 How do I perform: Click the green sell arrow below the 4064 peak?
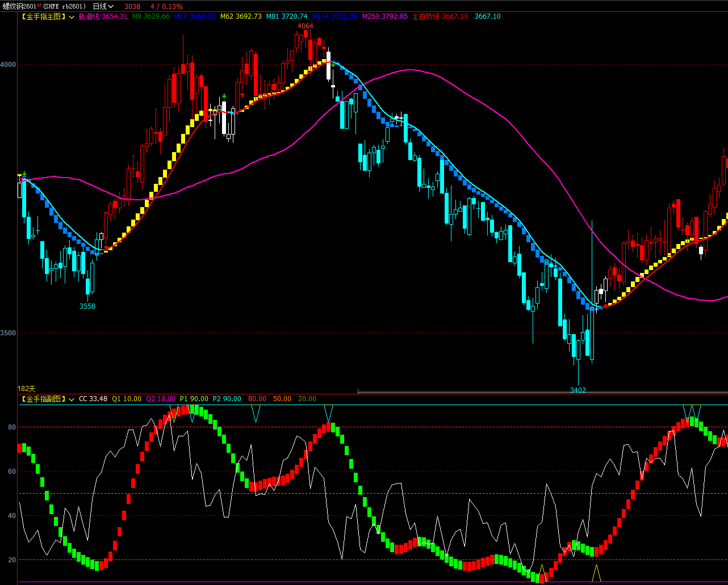pos(333,65)
